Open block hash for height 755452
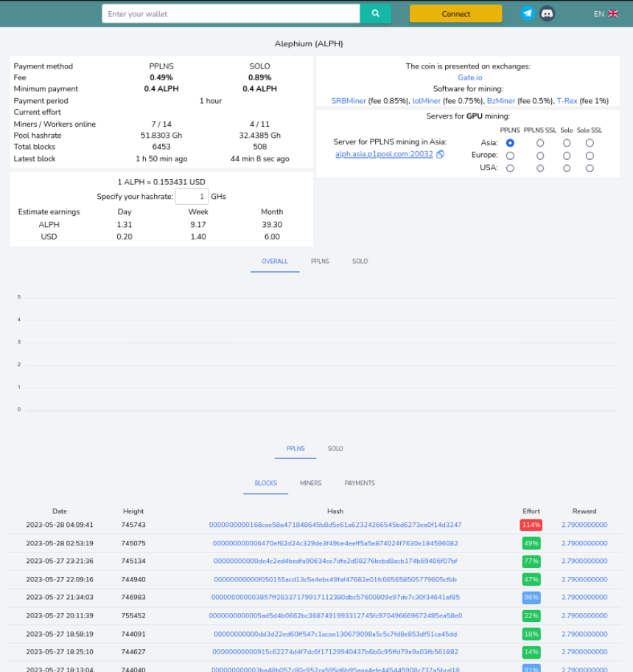Screen dimensions: 633x672 coord(335,616)
